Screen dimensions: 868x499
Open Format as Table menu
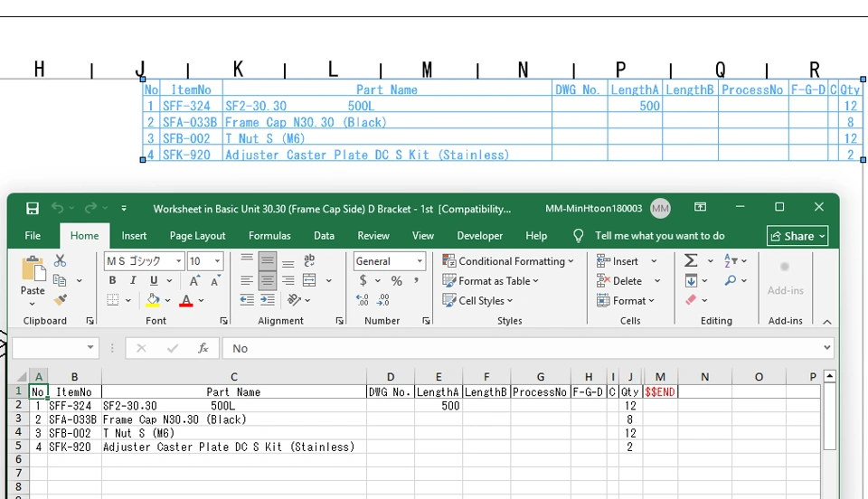[x=490, y=280]
